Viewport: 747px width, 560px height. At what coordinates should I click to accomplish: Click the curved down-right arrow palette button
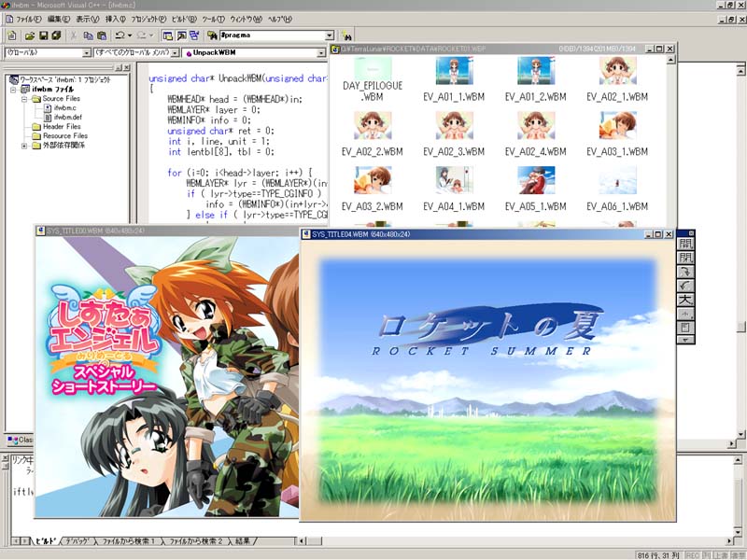pyautogui.click(x=685, y=272)
